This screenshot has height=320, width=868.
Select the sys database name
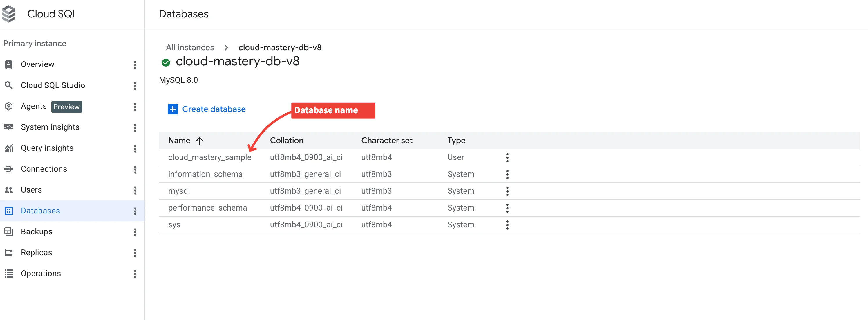click(174, 225)
